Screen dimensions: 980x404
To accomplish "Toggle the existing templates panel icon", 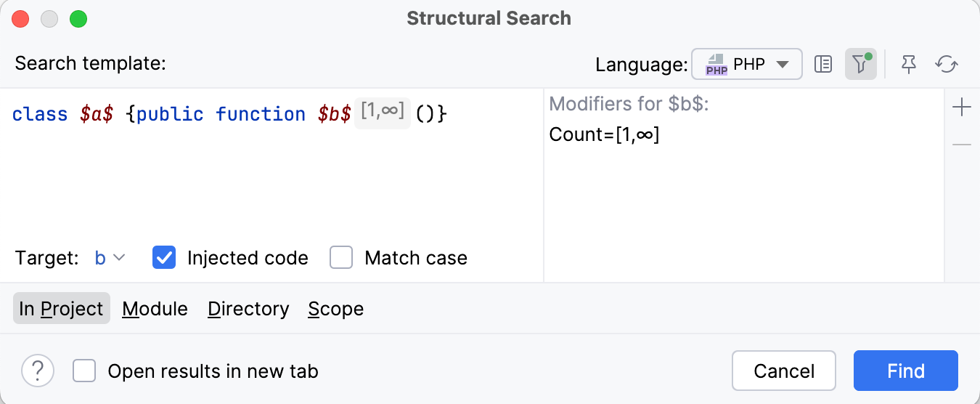I will pyautogui.click(x=822, y=65).
